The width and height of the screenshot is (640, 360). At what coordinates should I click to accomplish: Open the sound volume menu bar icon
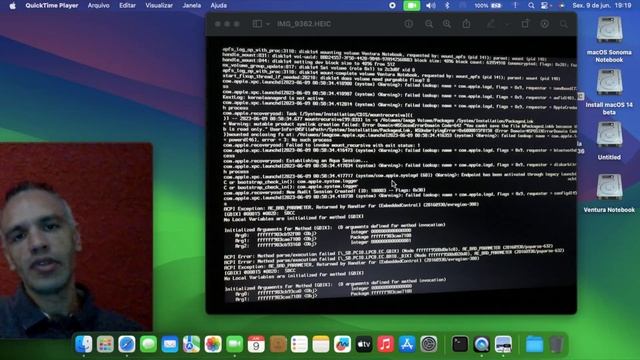pyautogui.click(x=430, y=5)
